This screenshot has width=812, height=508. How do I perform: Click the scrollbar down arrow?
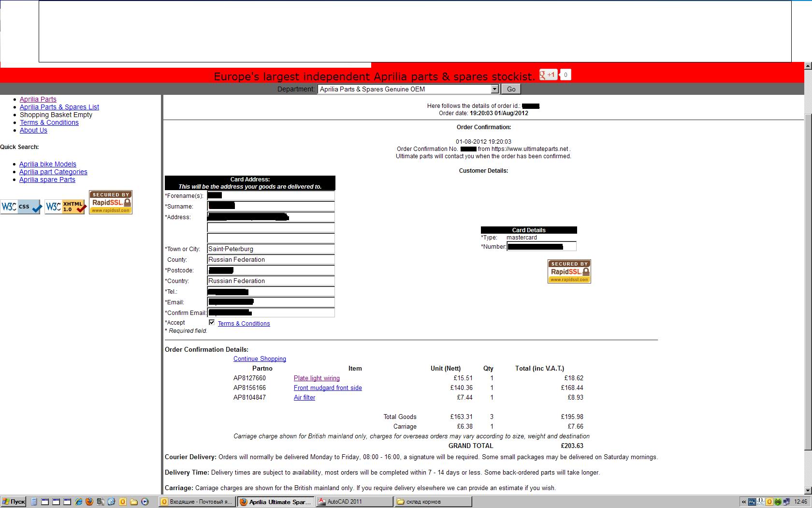pos(808,491)
